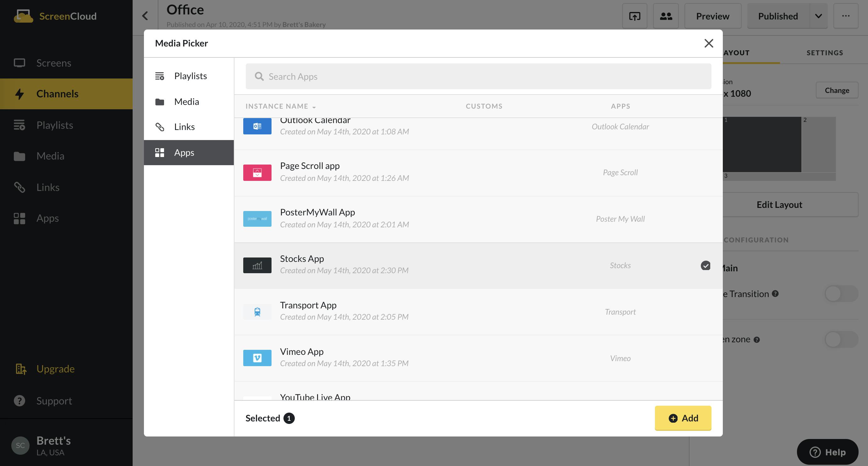Viewport: 868px width, 466px height.
Task: Click the Outlook Calendar app thumbnail
Action: tap(257, 126)
